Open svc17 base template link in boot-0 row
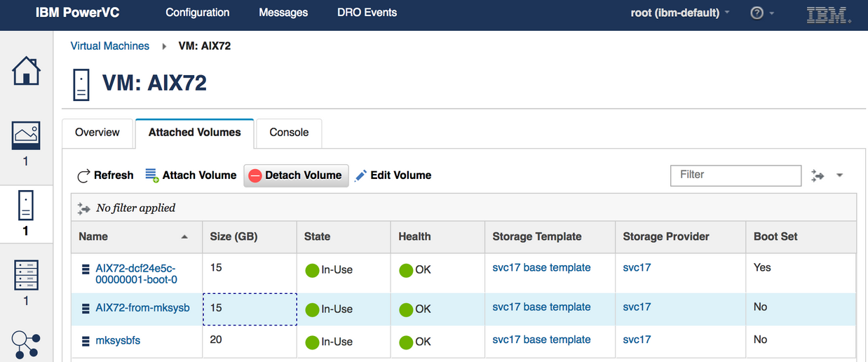 pyautogui.click(x=541, y=267)
